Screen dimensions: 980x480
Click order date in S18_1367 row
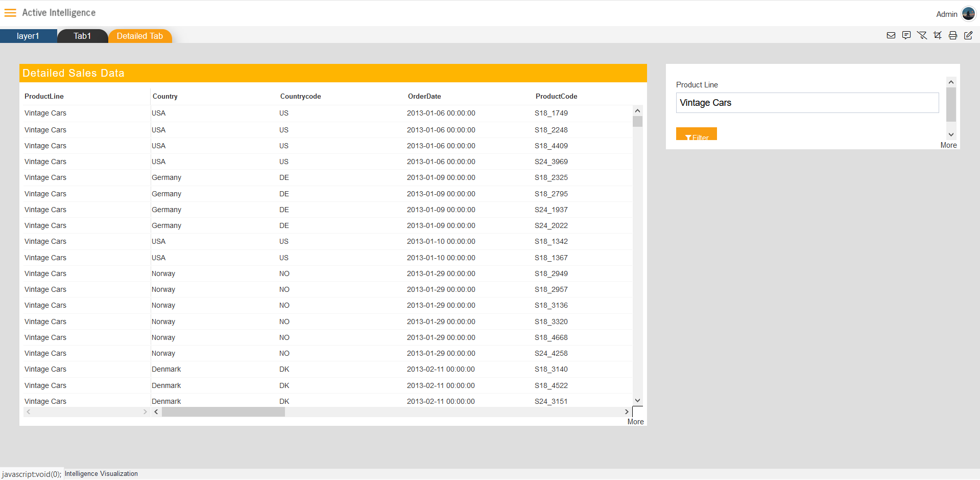click(441, 258)
